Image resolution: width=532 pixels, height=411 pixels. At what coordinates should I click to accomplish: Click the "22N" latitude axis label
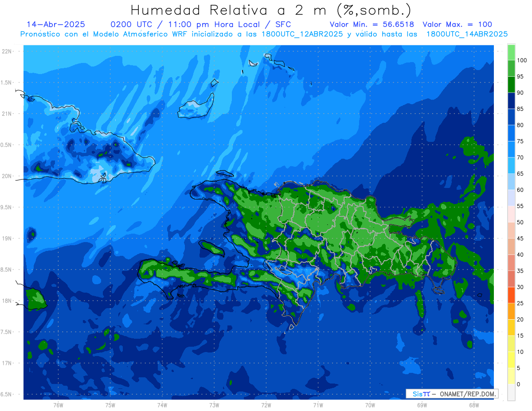point(8,51)
